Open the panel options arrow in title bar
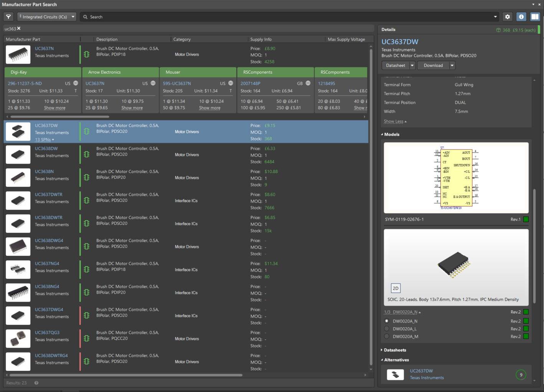This screenshot has height=392, width=544. click(x=533, y=4)
